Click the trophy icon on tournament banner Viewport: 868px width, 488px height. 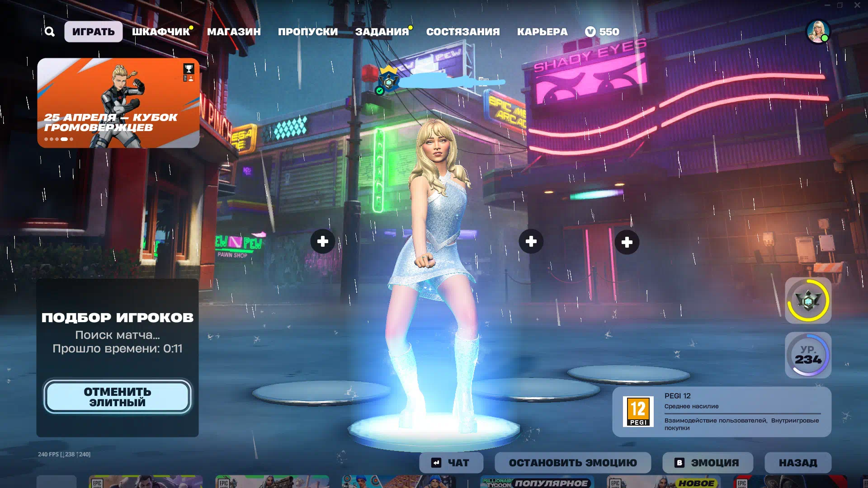point(189,69)
